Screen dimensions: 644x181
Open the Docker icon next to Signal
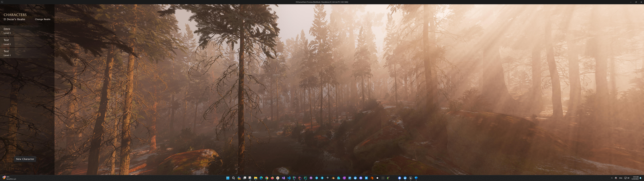(405, 178)
